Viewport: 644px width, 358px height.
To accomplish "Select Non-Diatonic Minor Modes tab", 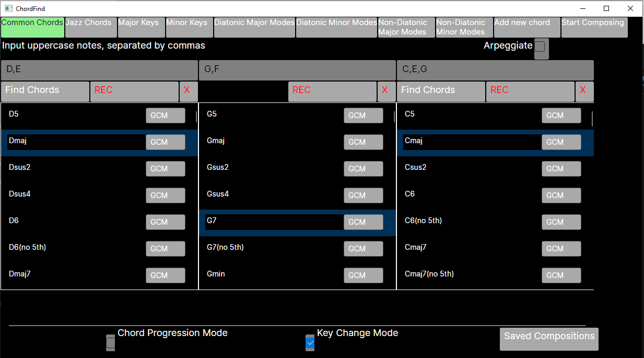I will tap(464, 27).
